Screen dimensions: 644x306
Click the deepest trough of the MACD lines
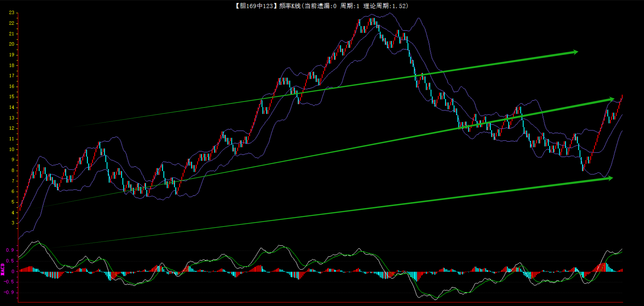435,299
